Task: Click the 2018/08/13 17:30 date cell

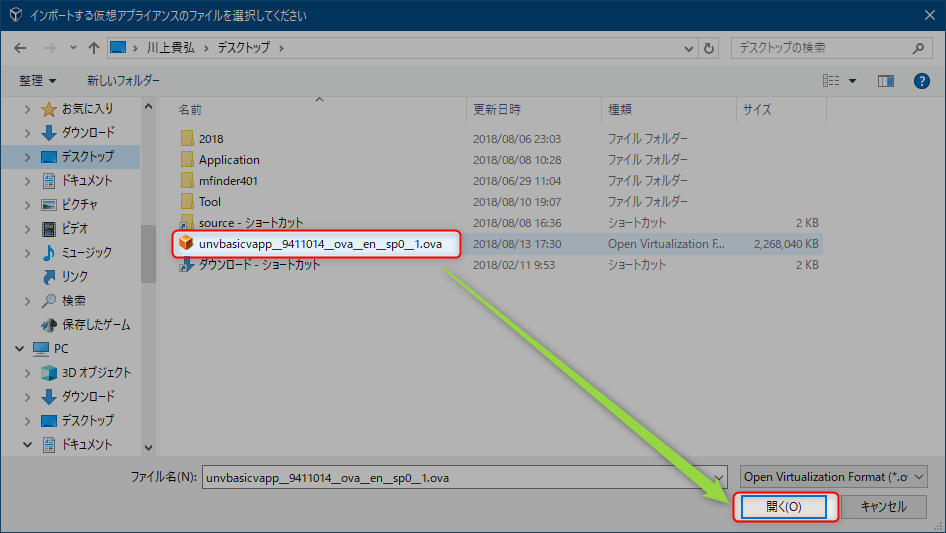Action: pyautogui.click(x=517, y=244)
